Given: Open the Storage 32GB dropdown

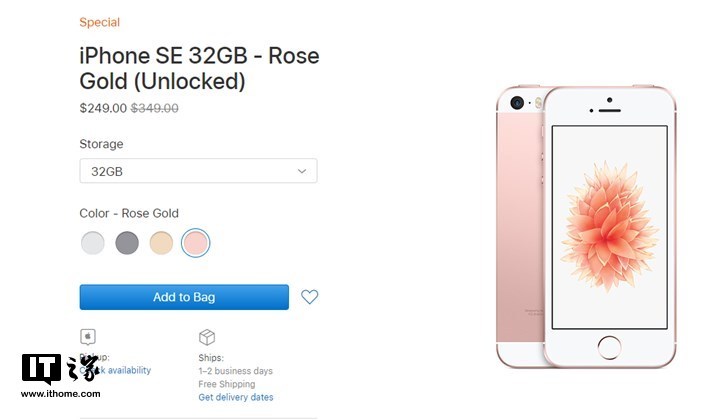Looking at the screenshot, I should point(198,171).
